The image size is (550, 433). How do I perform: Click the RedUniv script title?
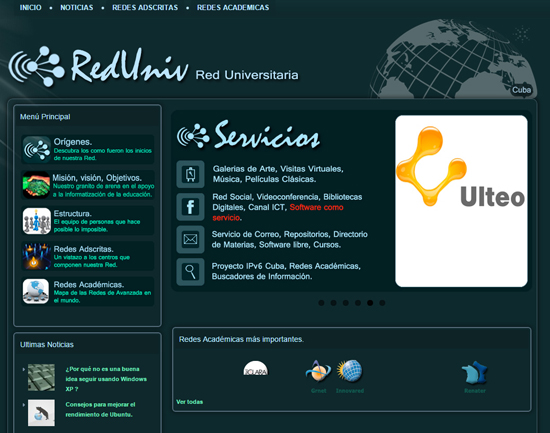pyautogui.click(x=130, y=66)
